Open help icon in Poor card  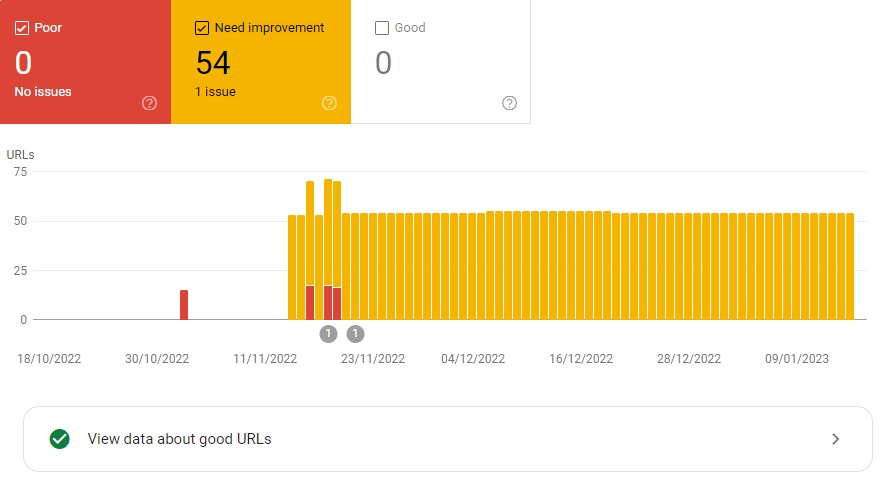(x=149, y=103)
